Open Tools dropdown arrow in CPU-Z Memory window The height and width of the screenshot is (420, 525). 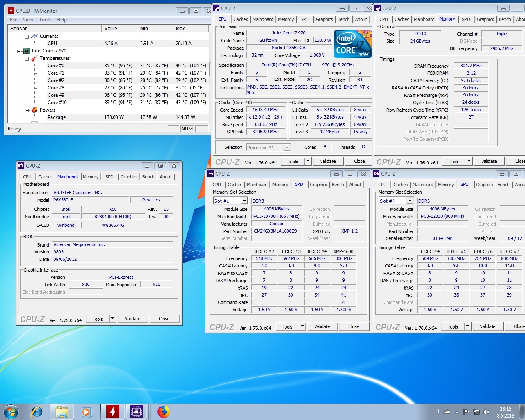(x=469, y=161)
